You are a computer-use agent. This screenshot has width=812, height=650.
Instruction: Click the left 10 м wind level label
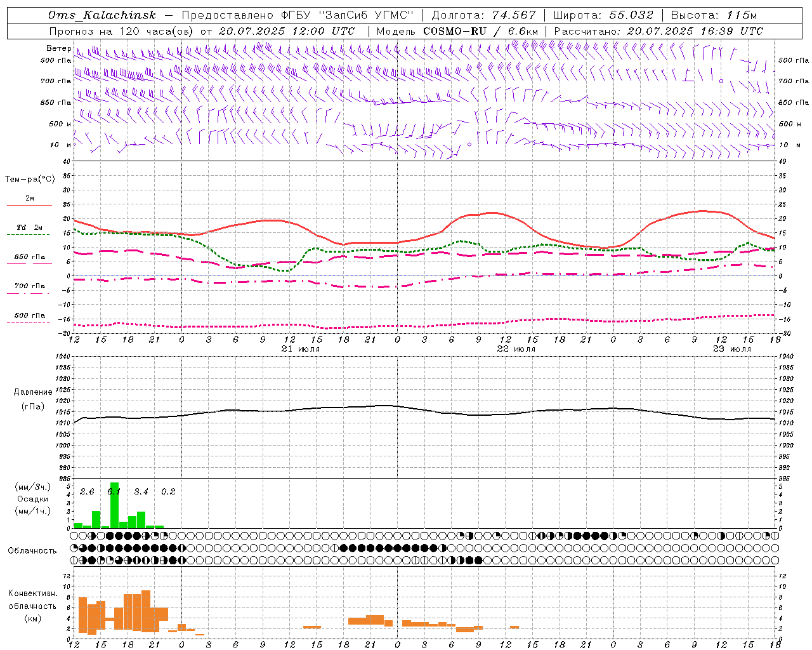[x=60, y=145]
